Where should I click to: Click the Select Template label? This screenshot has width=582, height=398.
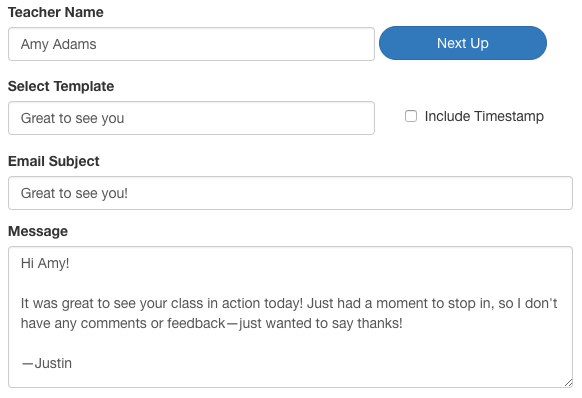(x=61, y=86)
